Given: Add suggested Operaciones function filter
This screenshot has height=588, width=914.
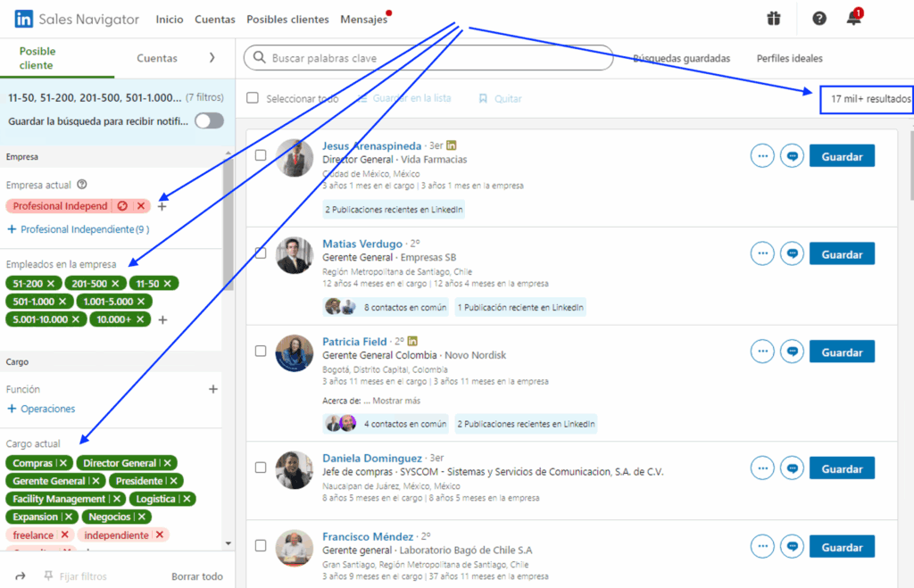Looking at the screenshot, I should (41, 409).
